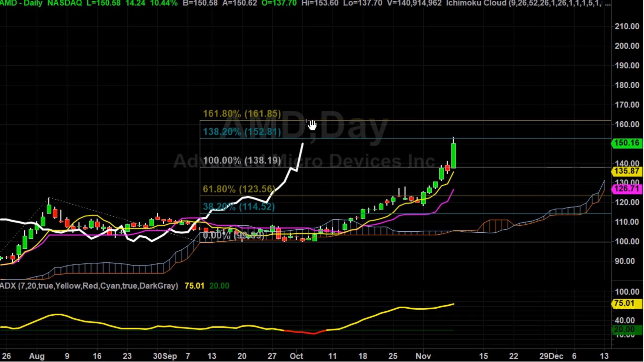
Task: Click the 29Dec date axis label
Action: click(x=551, y=356)
